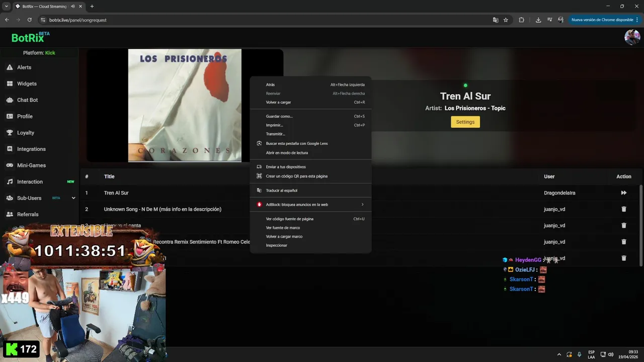Open the Chrome downloads icon
This screenshot has width=644, height=362.
tap(538, 20)
